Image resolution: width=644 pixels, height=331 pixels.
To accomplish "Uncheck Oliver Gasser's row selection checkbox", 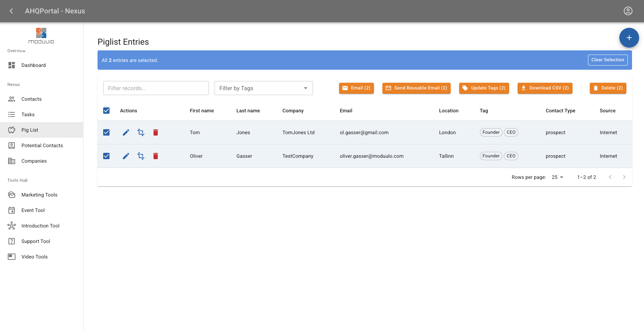I will point(106,156).
